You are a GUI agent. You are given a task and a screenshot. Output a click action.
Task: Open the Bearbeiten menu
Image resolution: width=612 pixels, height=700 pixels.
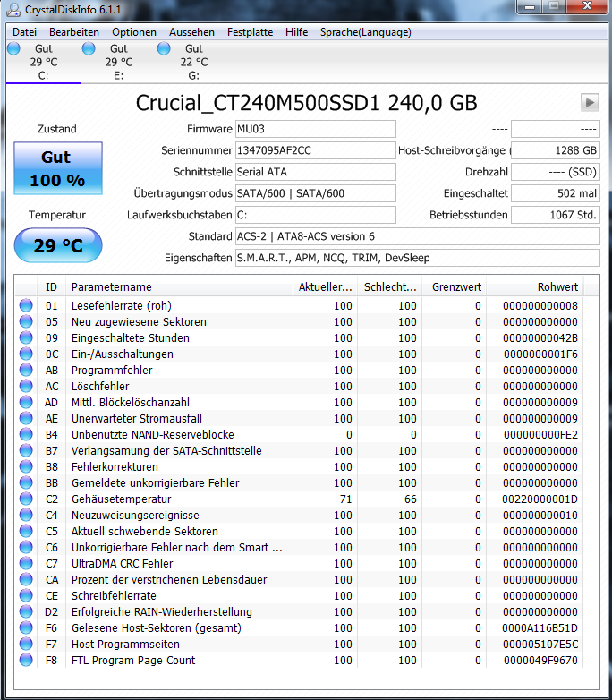pyautogui.click(x=74, y=32)
